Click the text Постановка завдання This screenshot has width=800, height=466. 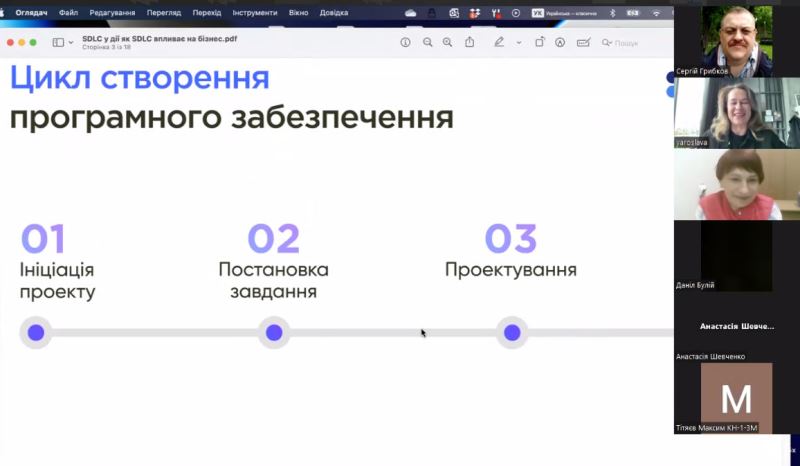tap(273, 280)
